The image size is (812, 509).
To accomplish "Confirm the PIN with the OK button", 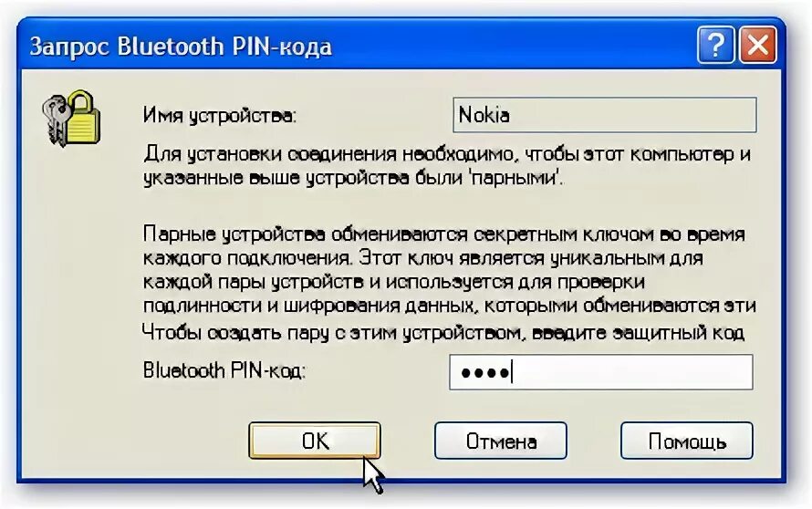I will [315, 441].
